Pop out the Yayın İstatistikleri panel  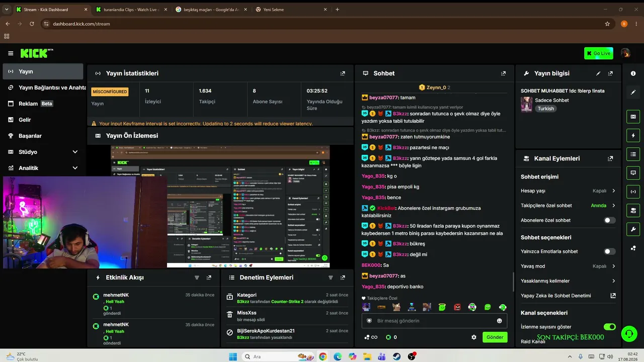(x=343, y=73)
